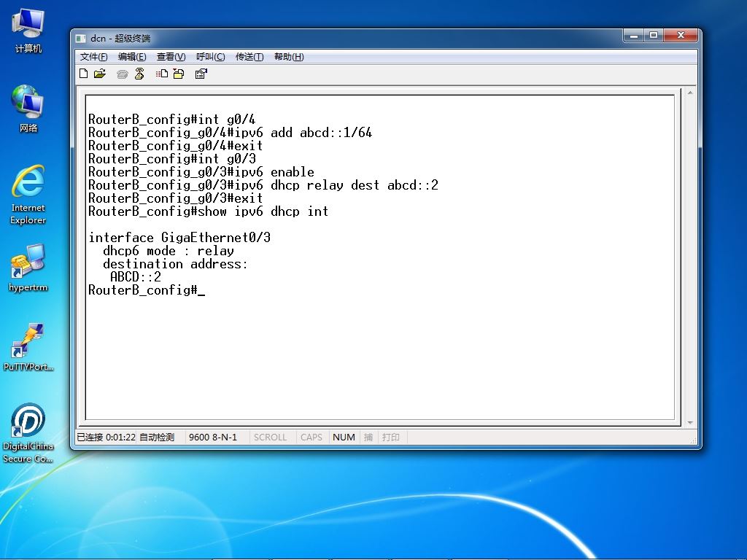Click the Receive file toolbar icon
This screenshot has width=747, height=560.
click(179, 74)
